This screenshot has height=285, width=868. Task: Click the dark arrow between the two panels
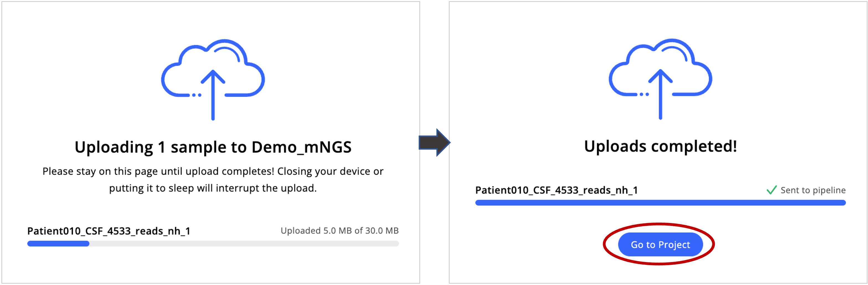tap(434, 142)
